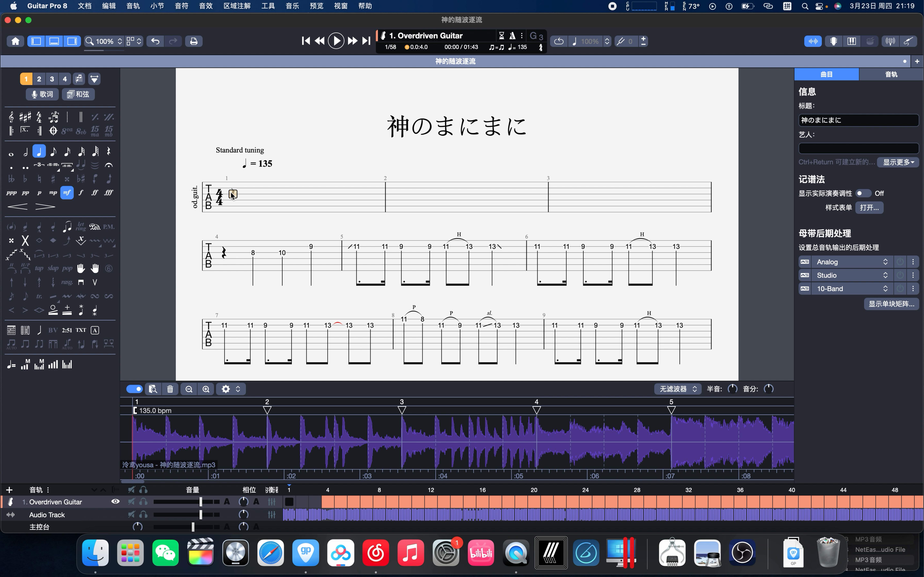
Task: Open the 工具 menu
Action: point(268,6)
